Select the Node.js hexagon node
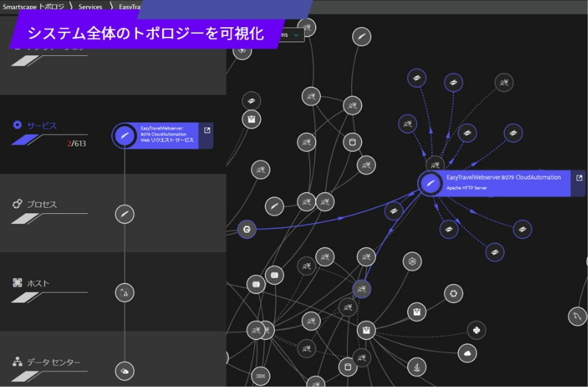The width and height of the screenshot is (588, 387). [412, 262]
